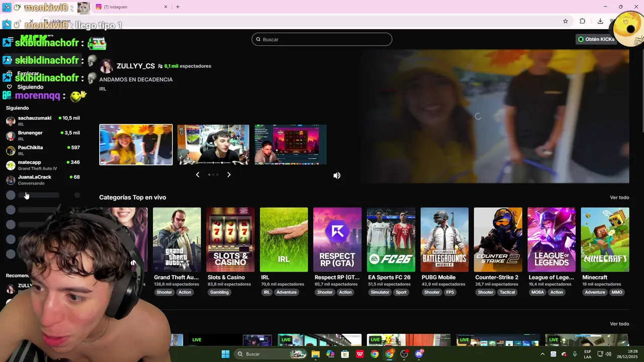Click MOBA tag under League of Legends
644x362 pixels.
(x=537, y=292)
